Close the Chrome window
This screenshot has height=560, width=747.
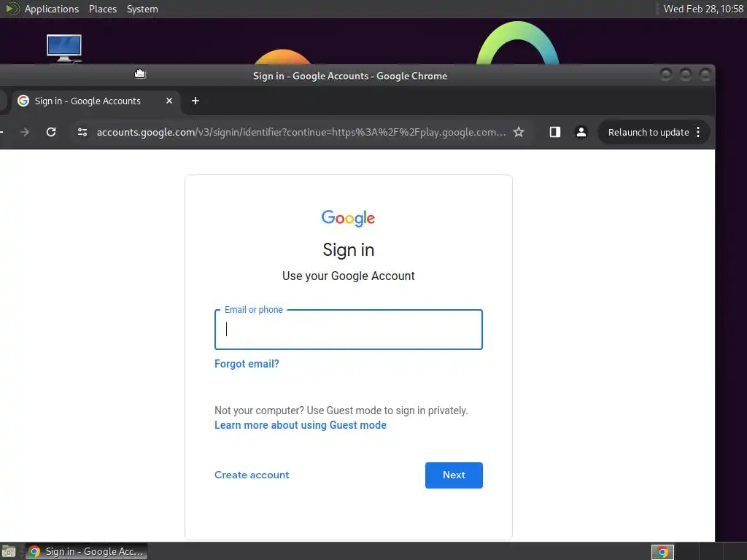tap(705, 74)
